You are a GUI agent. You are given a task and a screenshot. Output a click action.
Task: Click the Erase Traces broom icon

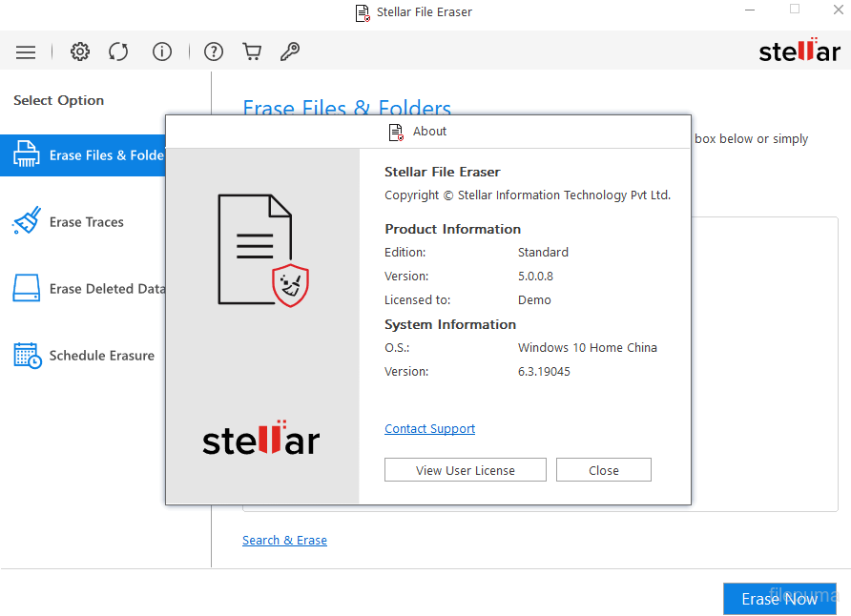click(x=27, y=221)
